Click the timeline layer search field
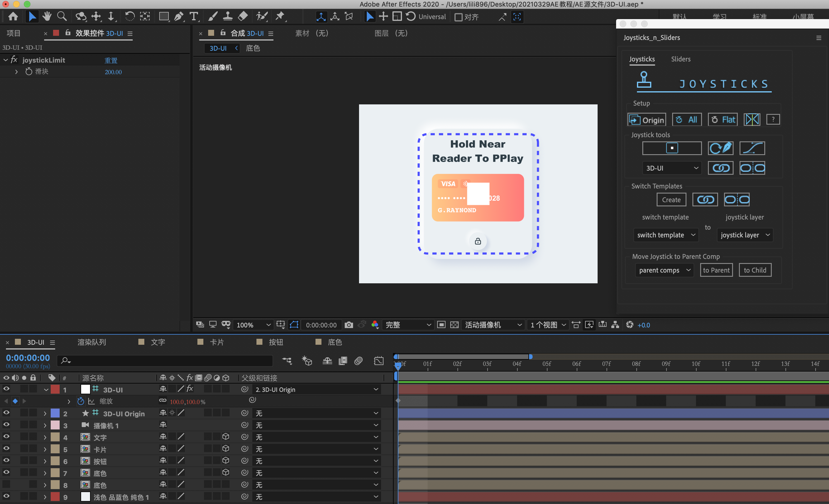Image resolution: width=829 pixels, height=504 pixels. point(165,361)
